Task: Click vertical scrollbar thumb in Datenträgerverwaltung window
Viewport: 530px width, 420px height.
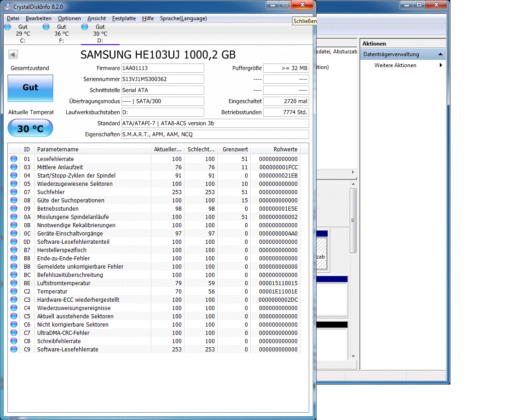Action: (353, 220)
